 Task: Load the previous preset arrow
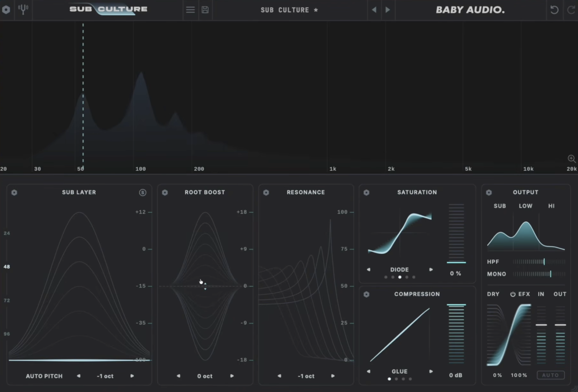(x=373, y=10)
